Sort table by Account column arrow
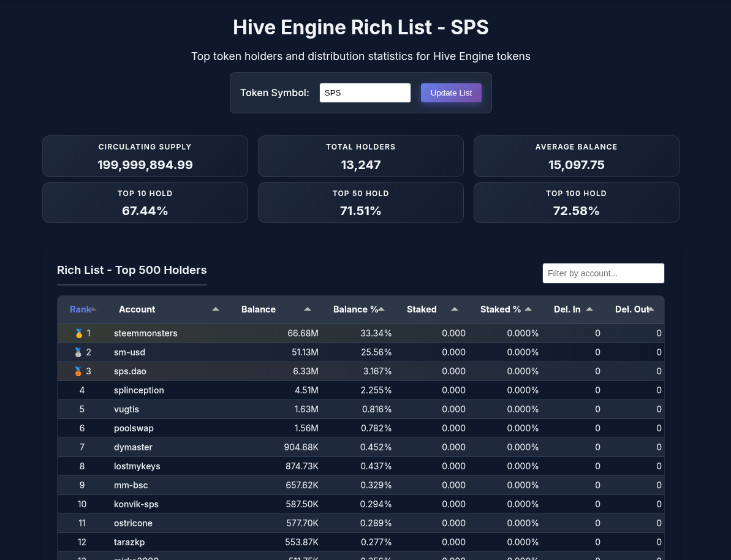The height and width of the screenshot is (560, 731). click(x=216, y=309)
